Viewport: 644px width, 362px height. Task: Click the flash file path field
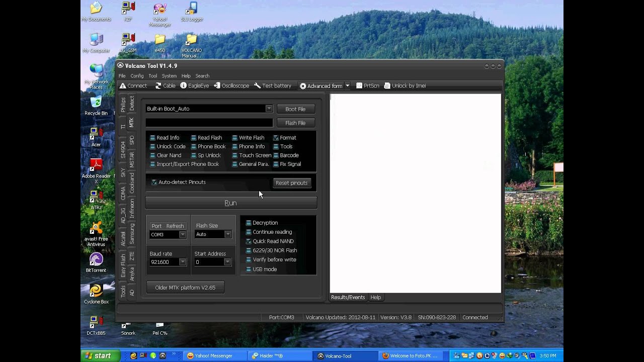(209, 123)
